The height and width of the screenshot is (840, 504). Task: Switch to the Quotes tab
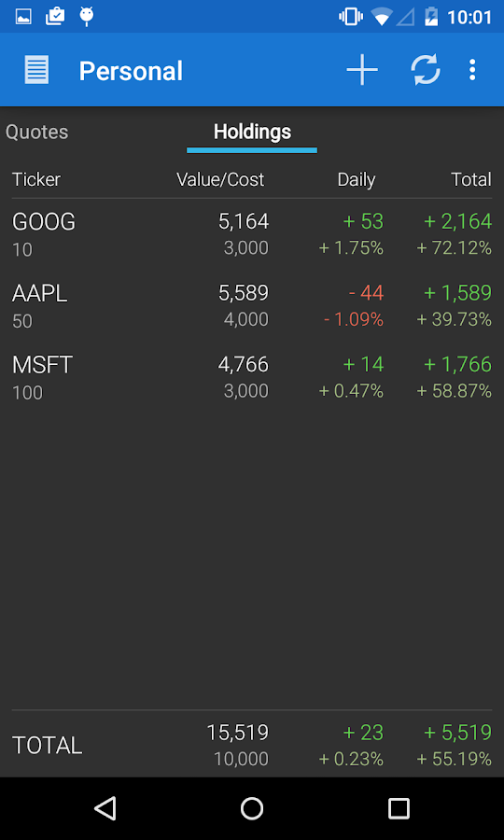pos(37,133)
